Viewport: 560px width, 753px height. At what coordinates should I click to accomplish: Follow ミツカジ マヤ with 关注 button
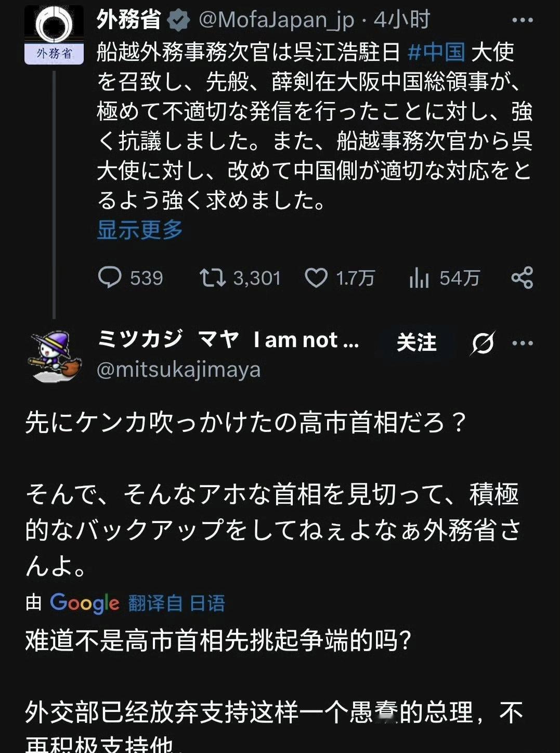coord(416,343)
